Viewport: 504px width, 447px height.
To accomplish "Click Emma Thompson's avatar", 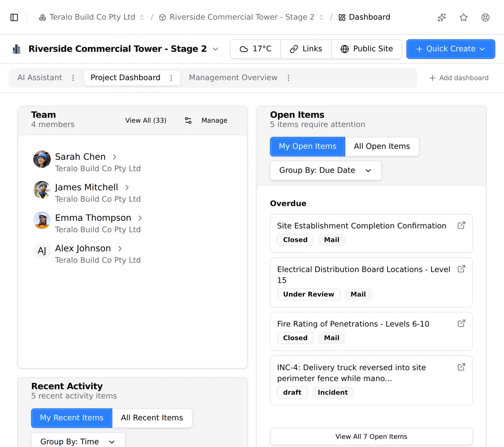I will 42,220.
